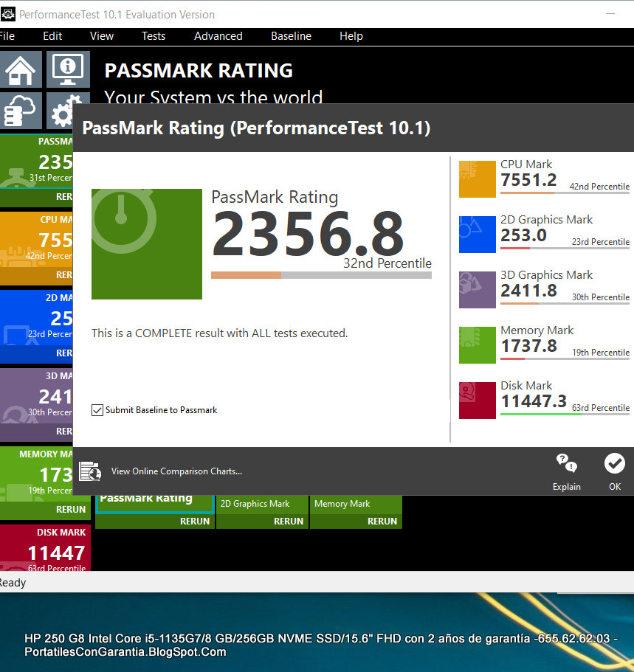Open the Tests menu
This screenshot has height=672, width=634.
tap(153, 36)
